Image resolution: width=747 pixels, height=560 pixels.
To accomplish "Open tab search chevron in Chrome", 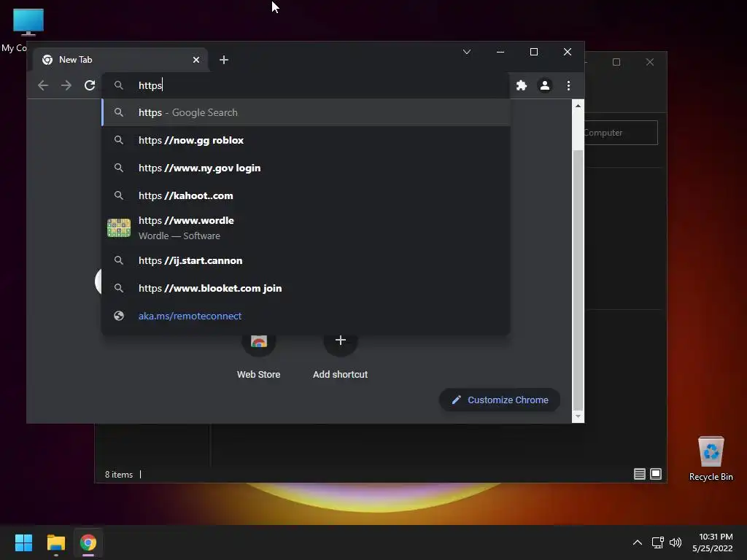I will click(x=467, y=52).
